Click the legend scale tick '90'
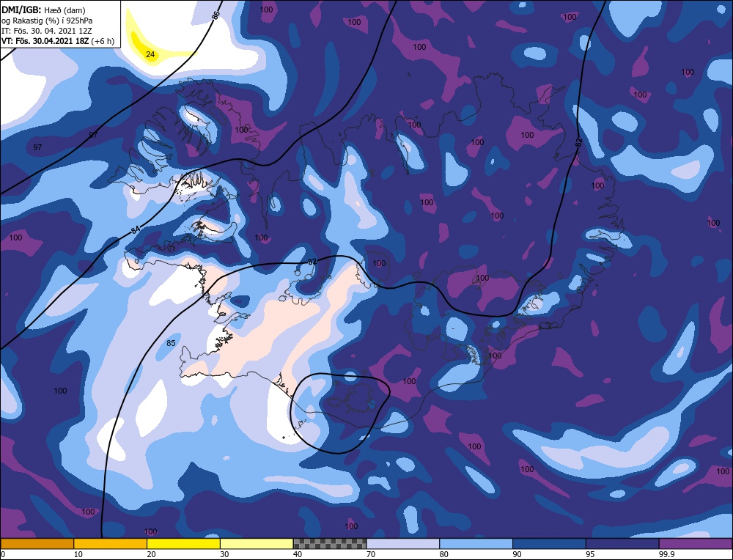Screen dimensions: 733x560 (x=517, y=554)
